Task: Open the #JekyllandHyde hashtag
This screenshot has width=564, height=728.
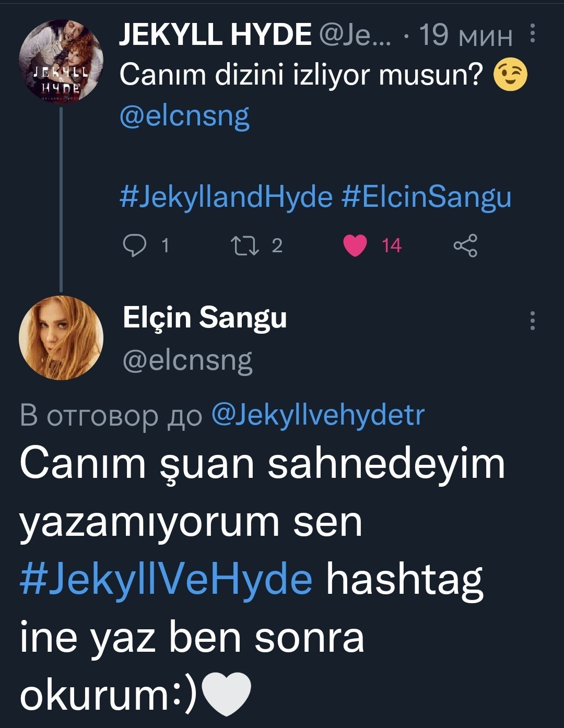Action: coord(226,197)
